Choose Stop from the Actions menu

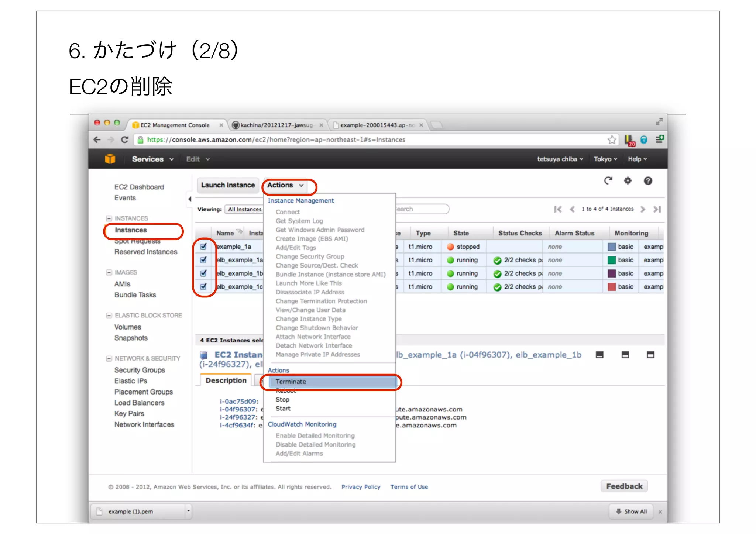(282, 400)
